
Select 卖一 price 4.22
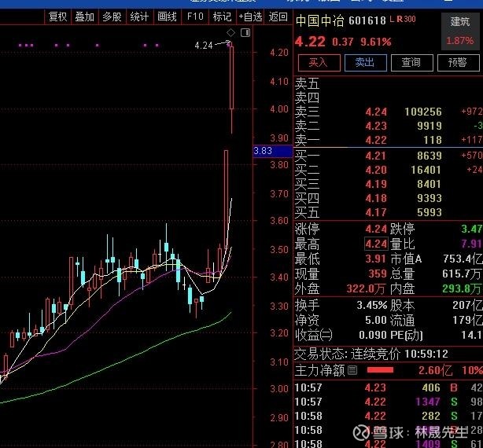(376, 140)
